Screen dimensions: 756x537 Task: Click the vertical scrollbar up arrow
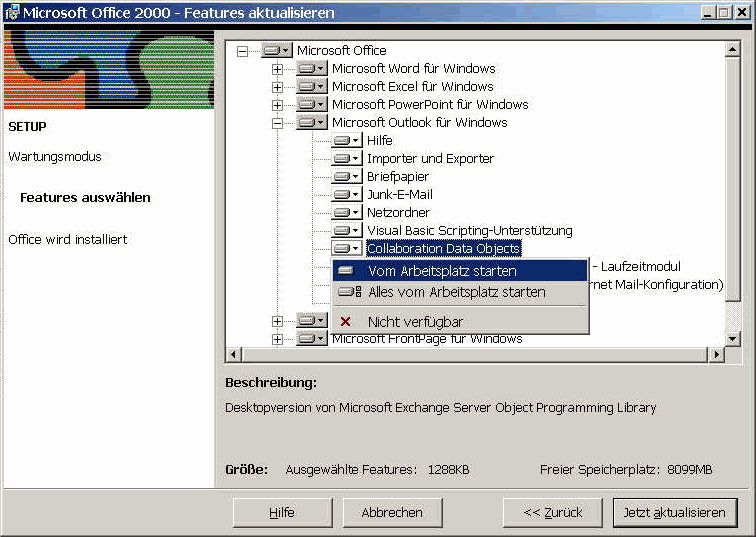(x=733, y=49)
